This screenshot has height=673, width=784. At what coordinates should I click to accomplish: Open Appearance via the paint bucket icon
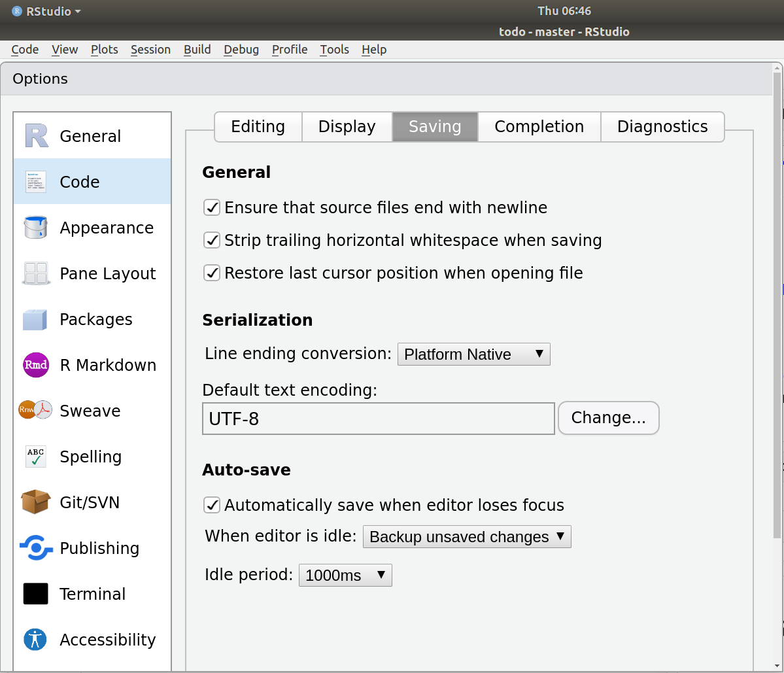tap(36, 228)
